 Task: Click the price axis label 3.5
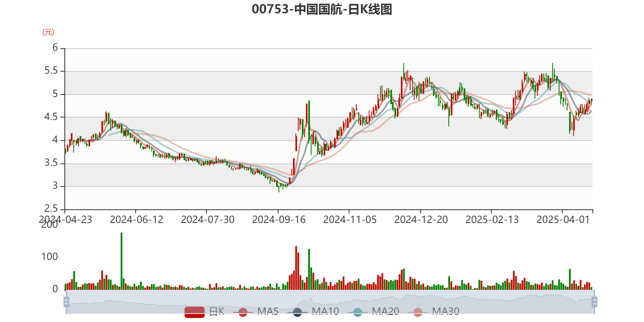click(51, 163)
